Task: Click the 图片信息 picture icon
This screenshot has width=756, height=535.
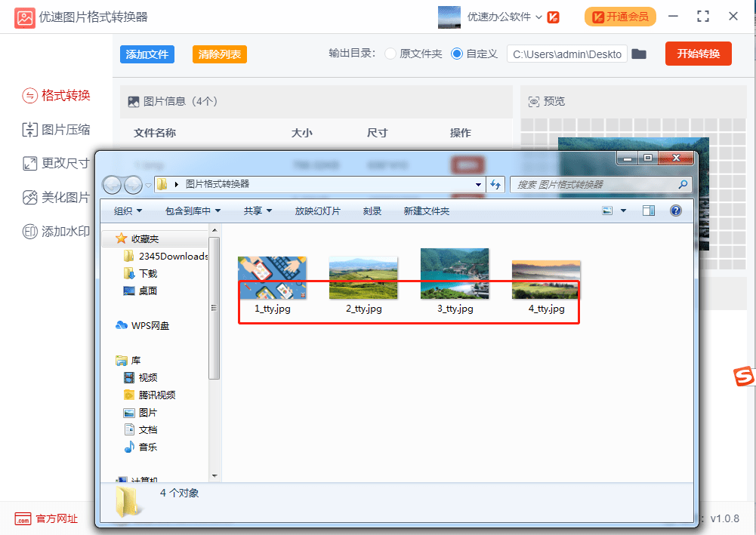Action: 134,102
